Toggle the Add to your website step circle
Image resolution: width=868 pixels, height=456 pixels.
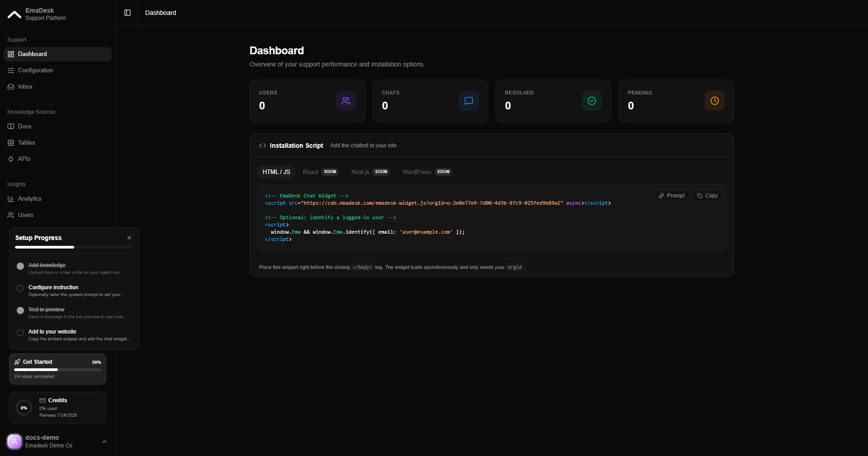[20, 333]
